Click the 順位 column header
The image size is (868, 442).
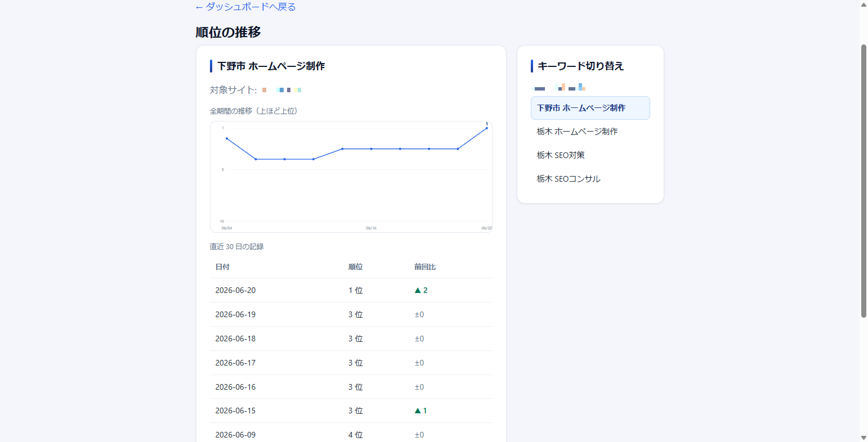[x=355, y=267]
